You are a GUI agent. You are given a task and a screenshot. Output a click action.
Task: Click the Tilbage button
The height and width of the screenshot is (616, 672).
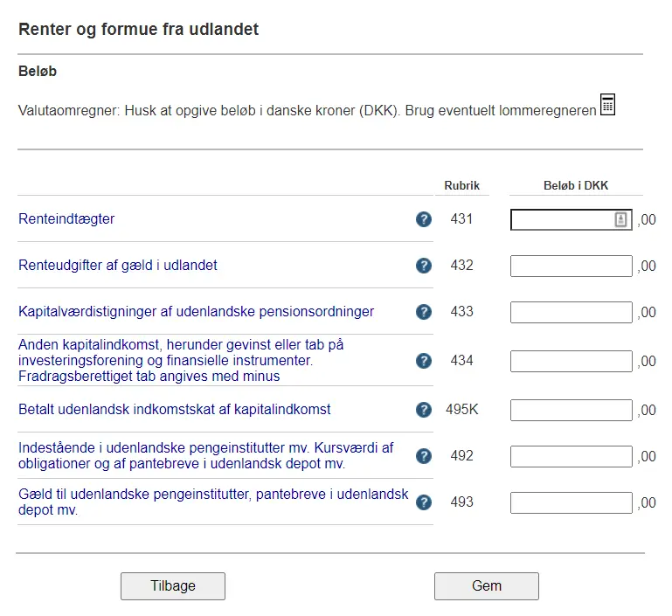coord(173,586)
